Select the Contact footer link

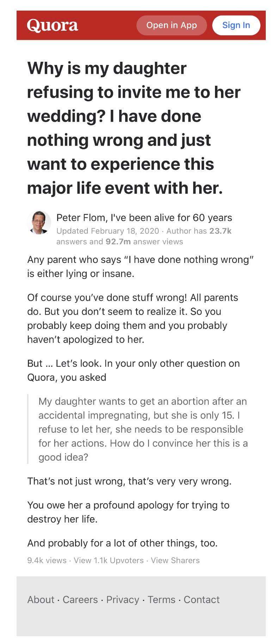(x=202, y=600)
